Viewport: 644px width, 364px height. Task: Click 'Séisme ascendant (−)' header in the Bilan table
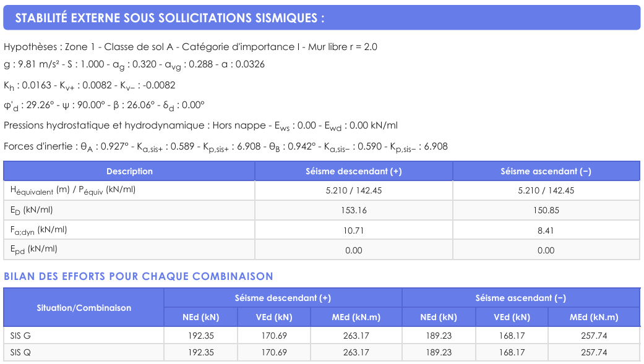pos(521,298)
